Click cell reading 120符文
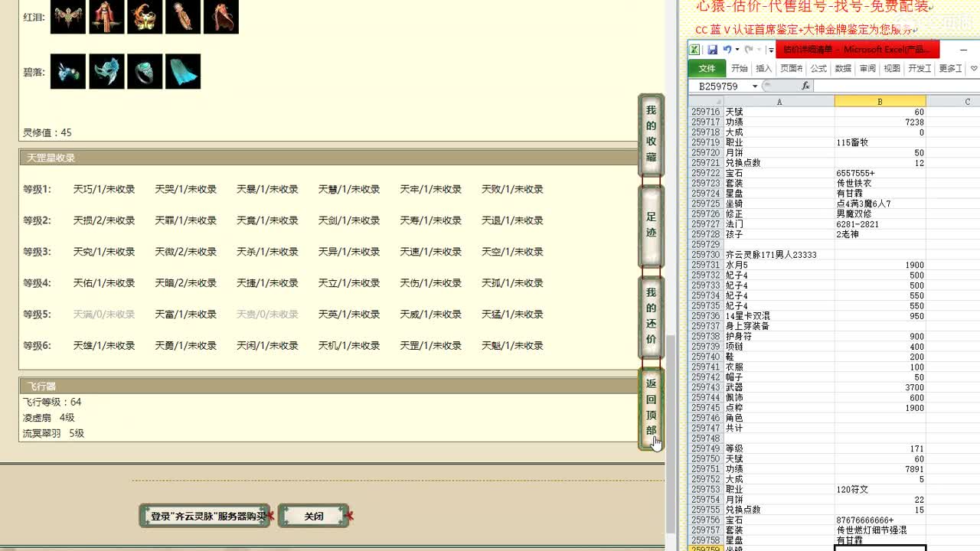 pos(880,489)
